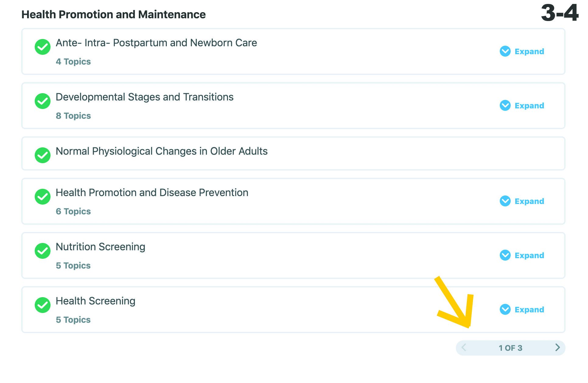
Task: Expand the Health Screening section
Action: (x=522, y=309)
